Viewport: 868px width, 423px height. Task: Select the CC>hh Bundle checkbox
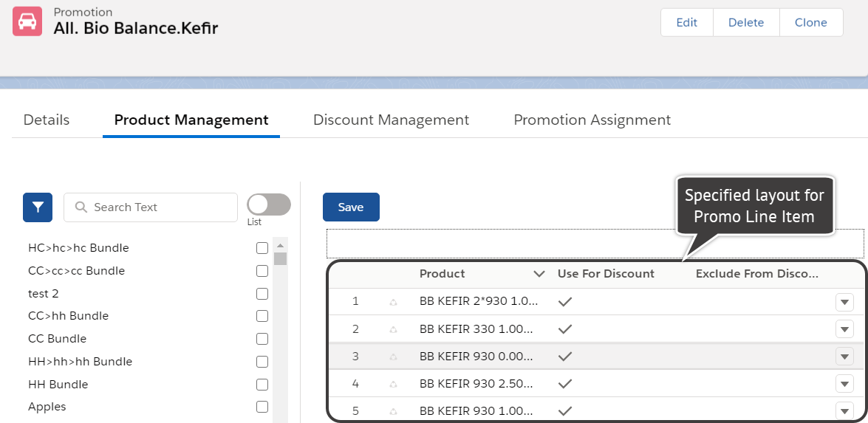click(x=262, y=316)
